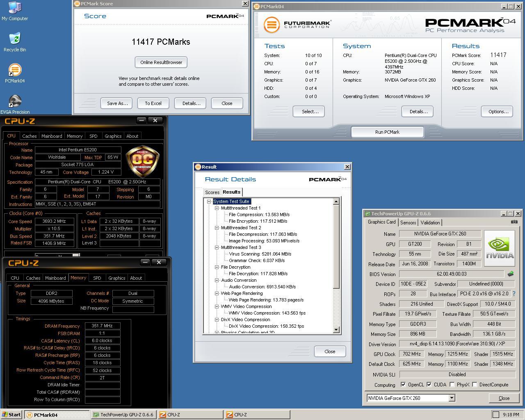This screenshot has height=420, width=525.
Task: Enable the DirectCompute checkbox
Action: [475, 385]
